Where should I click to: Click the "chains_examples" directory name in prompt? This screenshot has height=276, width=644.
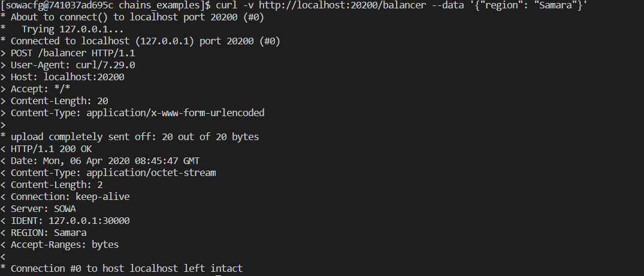click(x=156, y=5)
